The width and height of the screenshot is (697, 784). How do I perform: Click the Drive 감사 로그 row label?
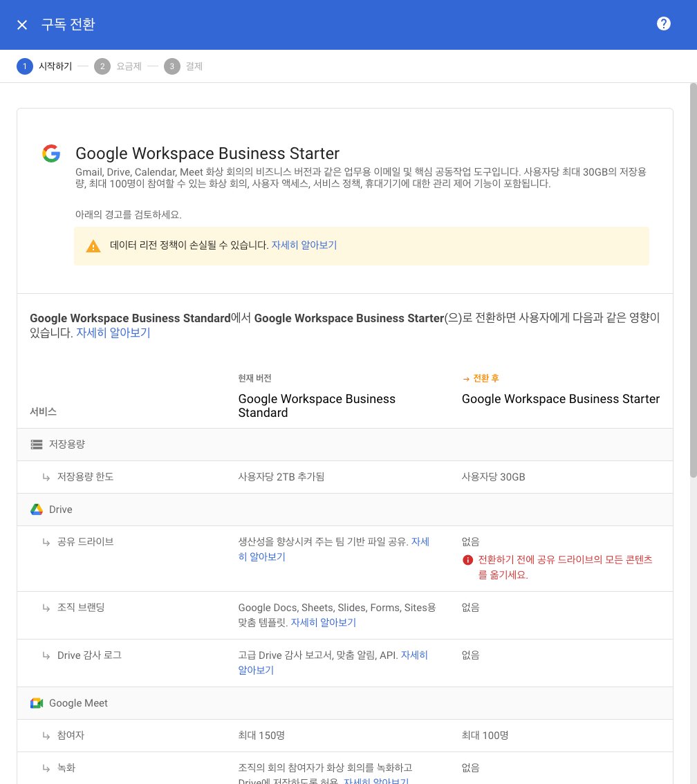coord(89,655)
